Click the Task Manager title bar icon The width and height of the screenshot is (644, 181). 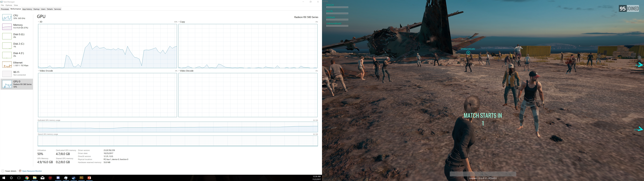click(2, 2)
